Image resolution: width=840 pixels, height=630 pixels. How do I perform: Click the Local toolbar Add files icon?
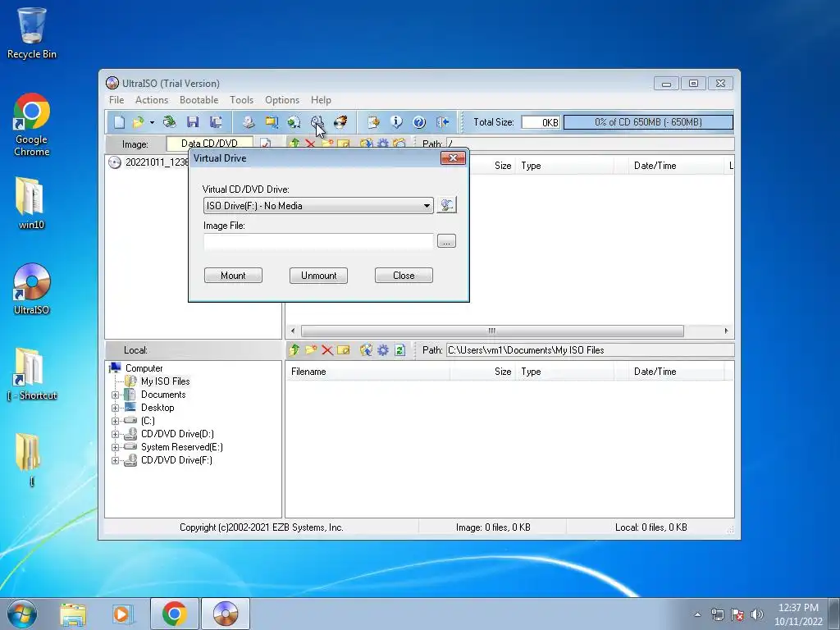coord(366,349)
